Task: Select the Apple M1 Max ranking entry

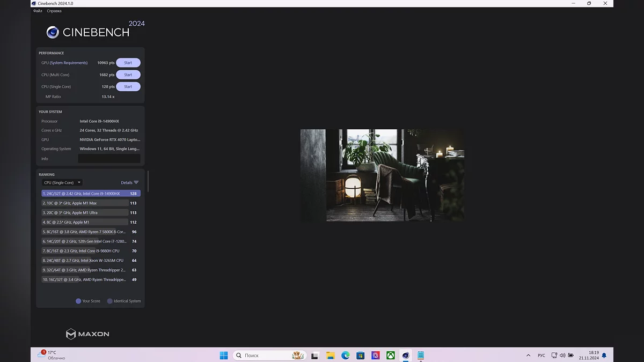Action: coord(85,203)
